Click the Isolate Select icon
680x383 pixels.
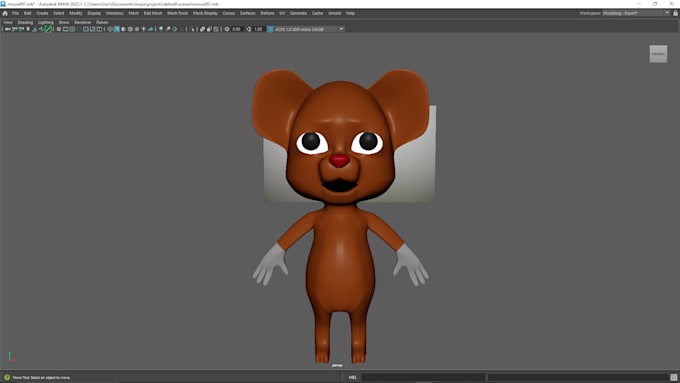[192, 29]
